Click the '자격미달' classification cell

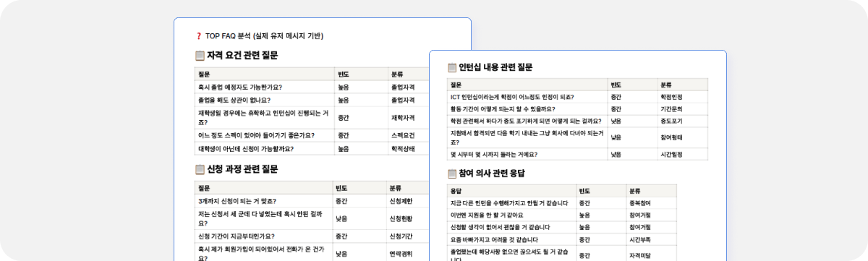tap(641, 255)
